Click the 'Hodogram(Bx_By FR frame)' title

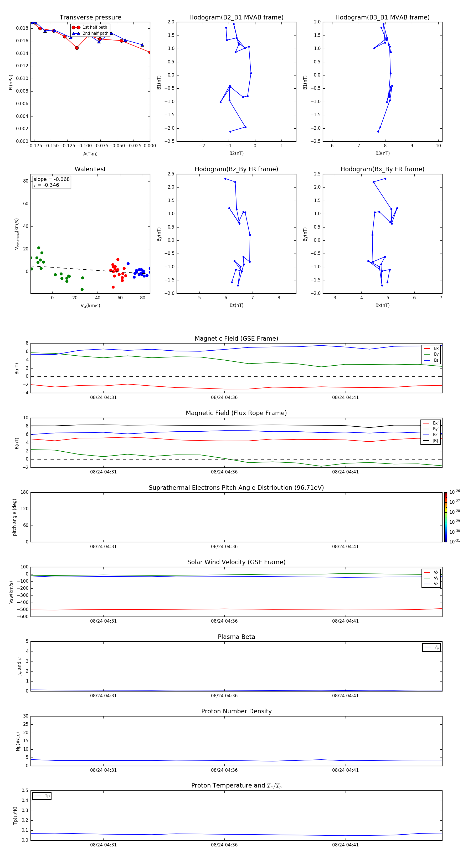pos(382,169)
